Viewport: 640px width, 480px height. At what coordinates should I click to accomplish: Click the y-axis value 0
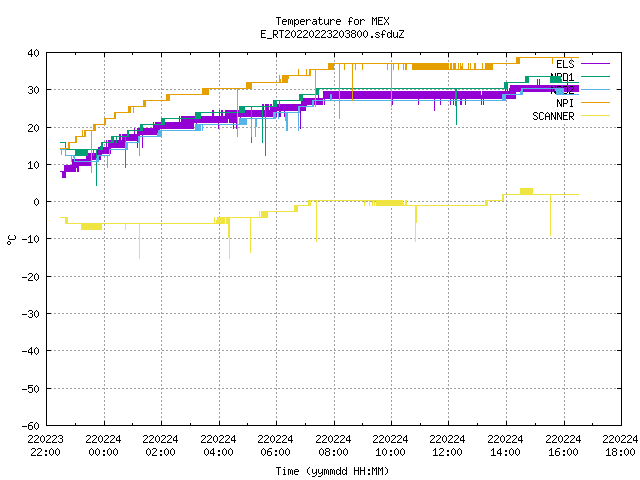pyautogui.click(x=37, y=202)
